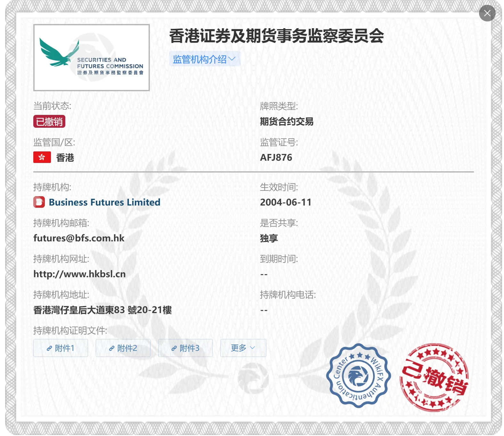Click the Securities and Futures Commission logo
The image size is (504, 436).
(x=92, y=58)
